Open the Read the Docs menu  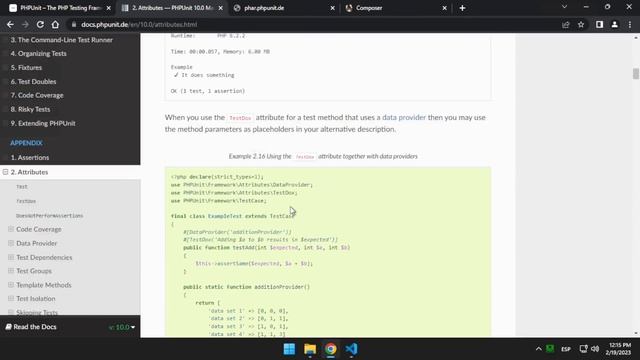31,327
